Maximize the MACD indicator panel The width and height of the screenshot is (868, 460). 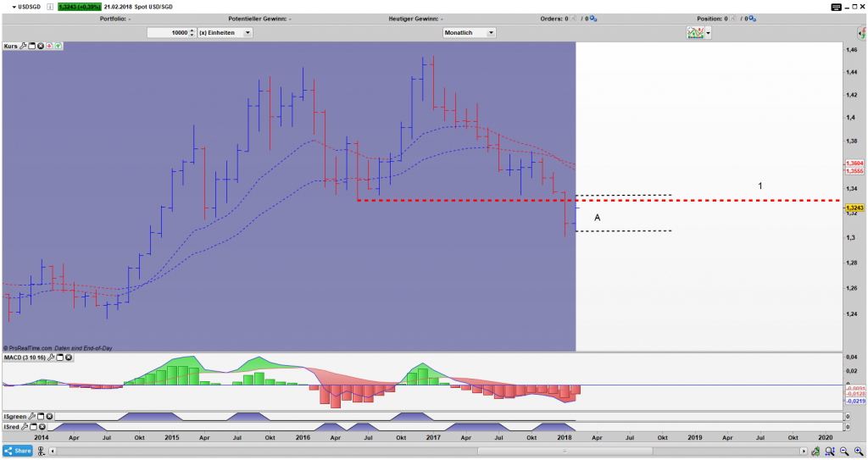(60, 357)
